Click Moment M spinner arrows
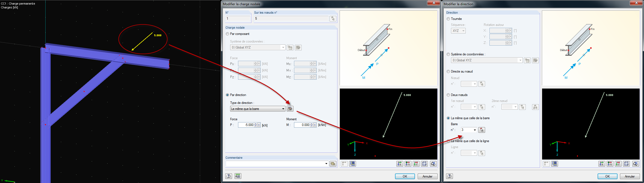This screenshot has width=644, height=183. [x=311, y=125]
